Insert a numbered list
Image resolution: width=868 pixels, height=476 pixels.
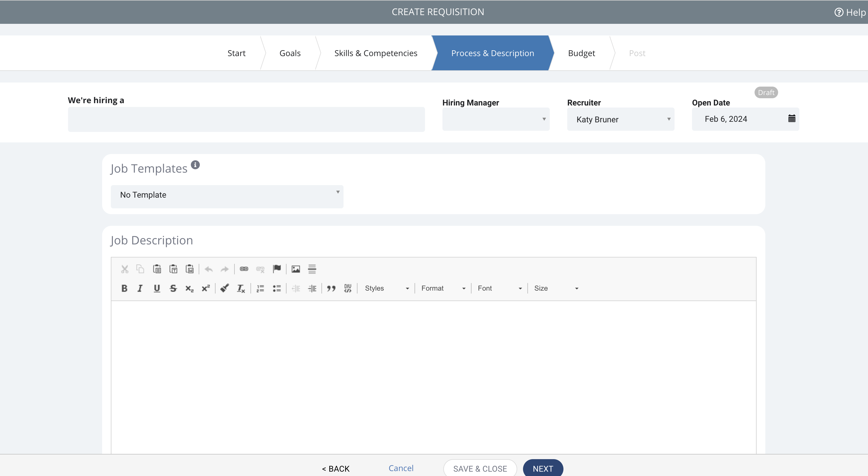coord(260,289)
